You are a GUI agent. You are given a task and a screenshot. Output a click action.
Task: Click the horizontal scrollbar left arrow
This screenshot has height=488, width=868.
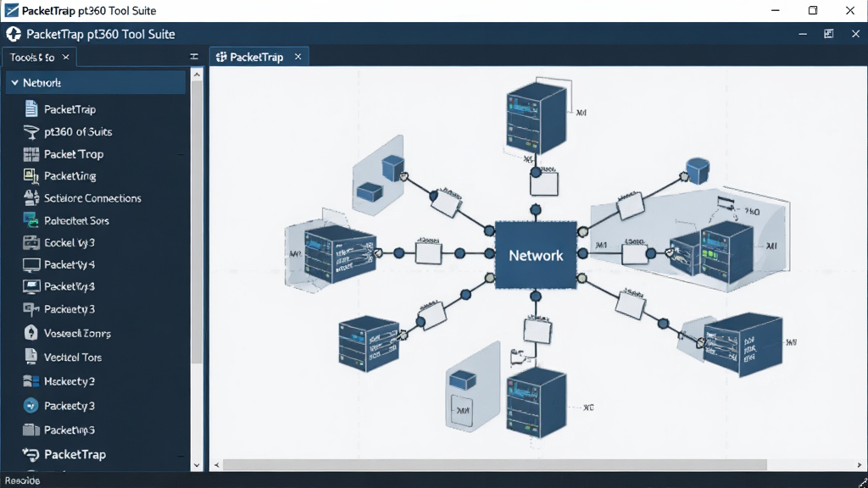coord(217,465)
